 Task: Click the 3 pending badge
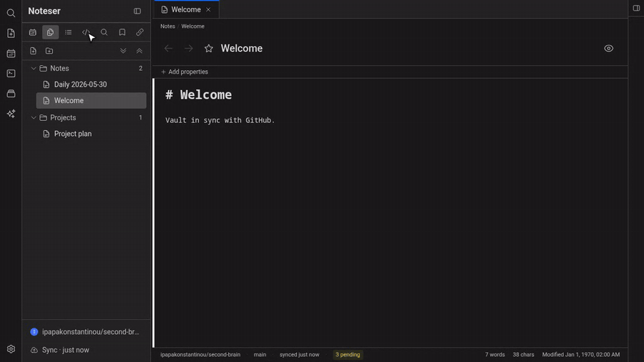click(348, 355)
